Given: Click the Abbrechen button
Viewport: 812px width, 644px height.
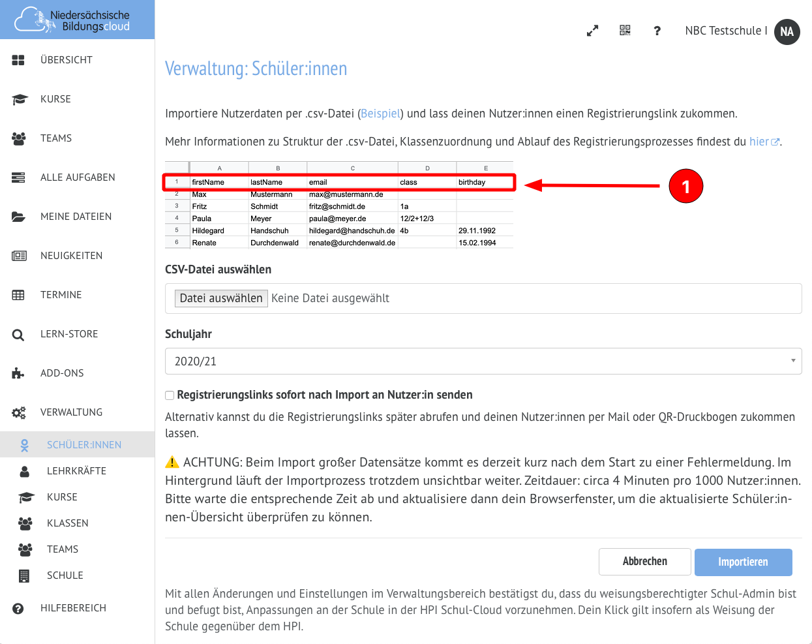Looking at the screenshot, I should pyautogui.click(x=644, y=562).
